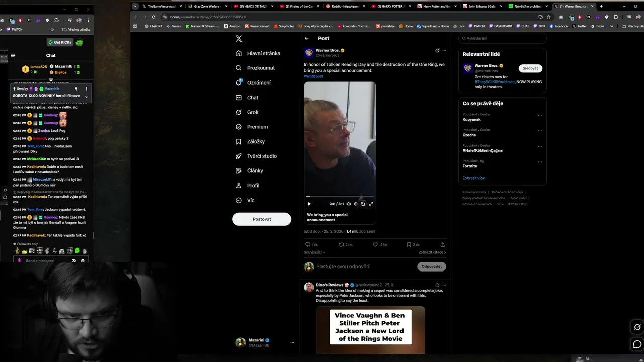Open chat bubble shortcut at bottom right
The width and height of the screenshot is (644, 362).
pos(637,344)
